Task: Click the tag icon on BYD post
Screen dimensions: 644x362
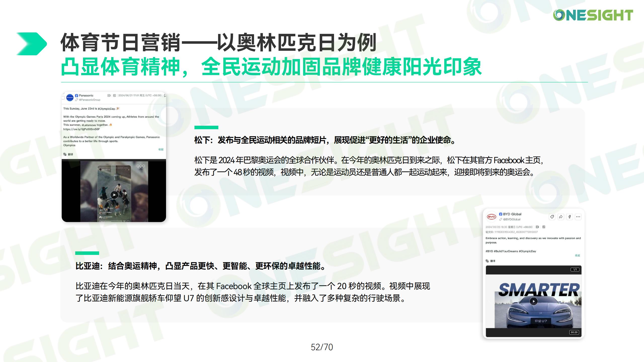Action: (552, 217)
